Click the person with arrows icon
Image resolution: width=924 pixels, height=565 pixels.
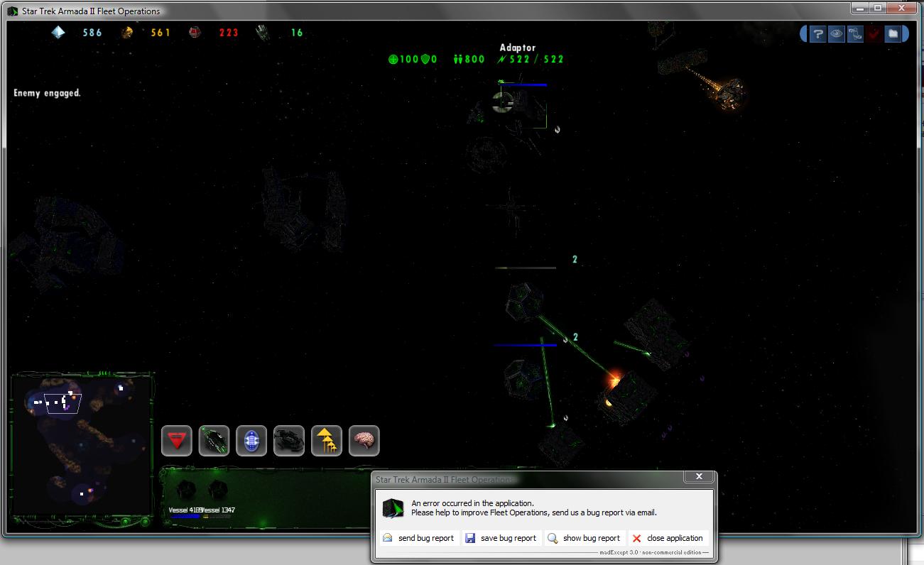click(x=855, y=34)
